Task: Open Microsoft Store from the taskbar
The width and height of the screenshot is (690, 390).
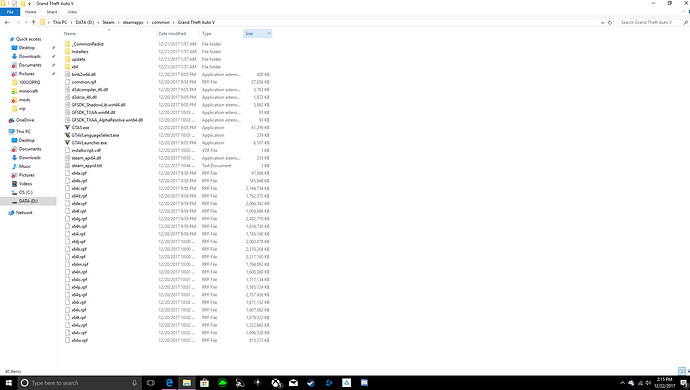Action: point(204,383)
